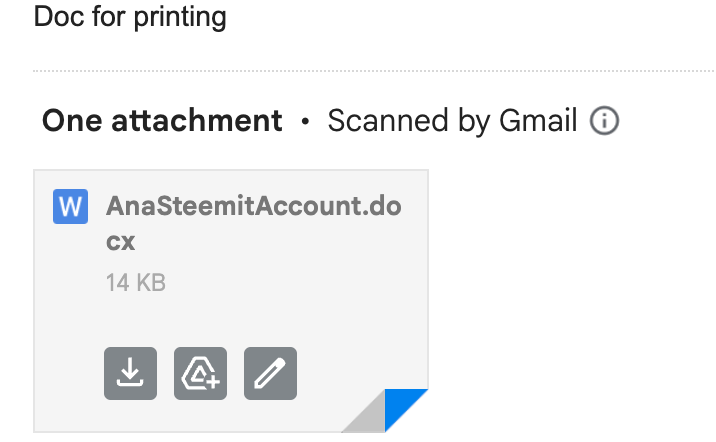Download the AnaSteemitAccount.docx attachment

pos(130,373)
